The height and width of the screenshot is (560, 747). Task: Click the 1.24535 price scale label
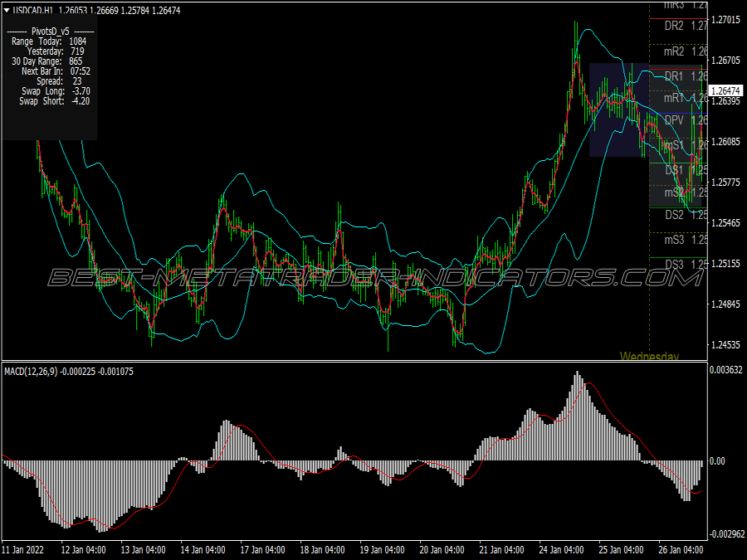725,345
